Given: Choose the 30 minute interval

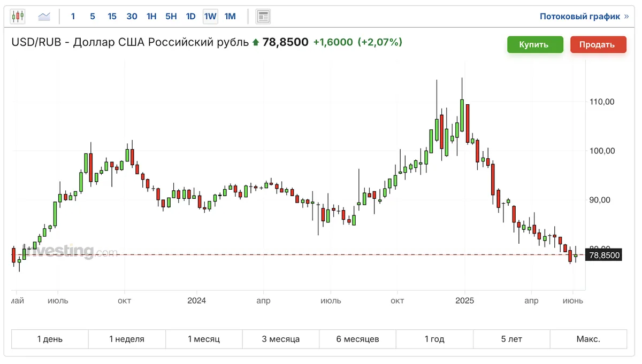Looking at the screenshot, I should pos(132,17).
